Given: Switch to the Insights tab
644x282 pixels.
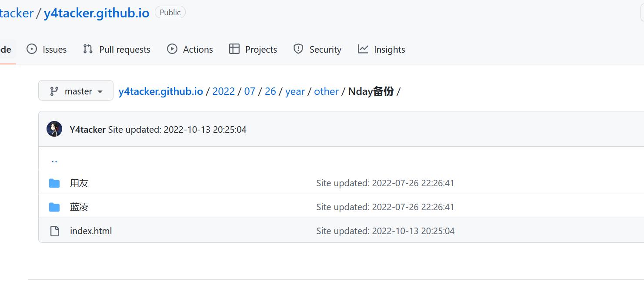Looking at the screenshot, I should (389, 50).
